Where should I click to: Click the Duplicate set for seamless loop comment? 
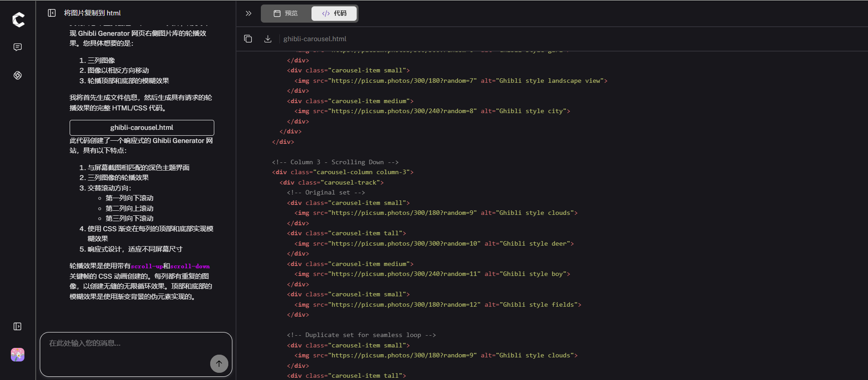(x=361, y=335)
